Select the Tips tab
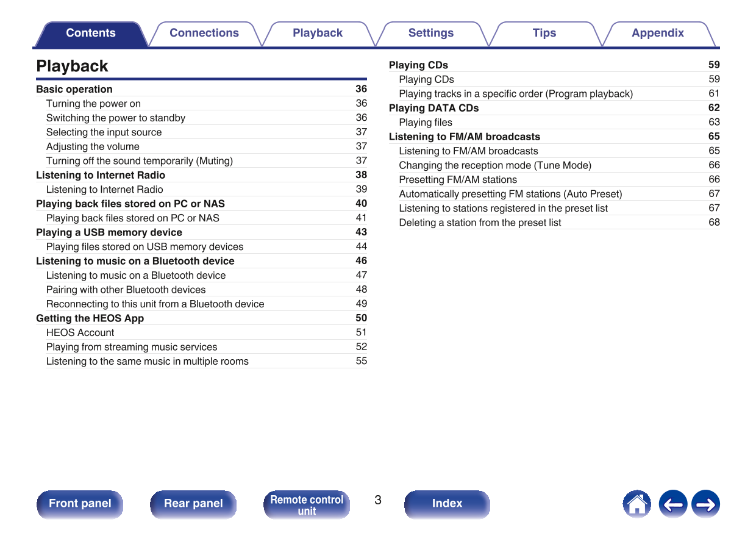 (544, 34)
